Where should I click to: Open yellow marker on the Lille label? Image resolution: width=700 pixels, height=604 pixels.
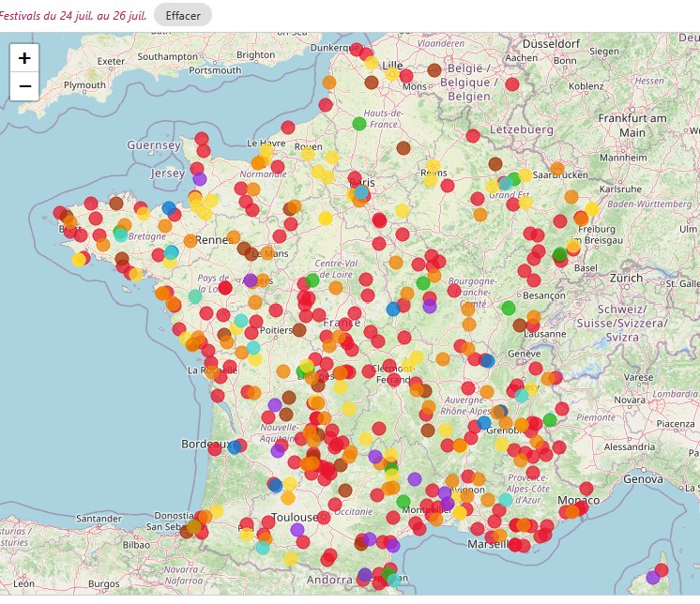pos(392,73)
